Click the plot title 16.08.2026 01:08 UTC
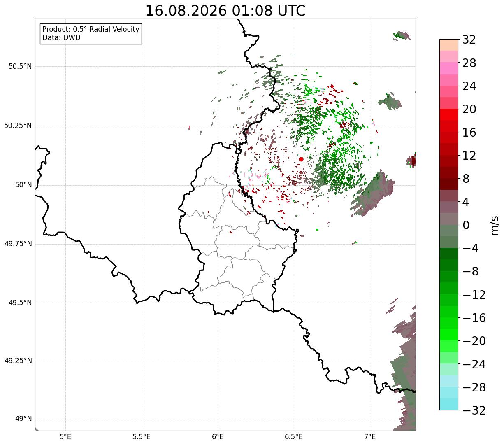Screen dimensions: 504x445 (225, 11)
